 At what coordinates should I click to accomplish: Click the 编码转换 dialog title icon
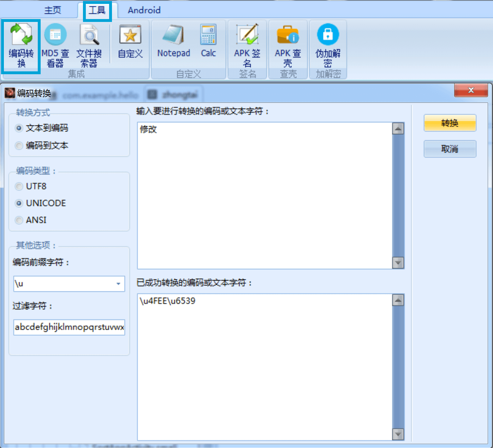(x=10, y=93)
